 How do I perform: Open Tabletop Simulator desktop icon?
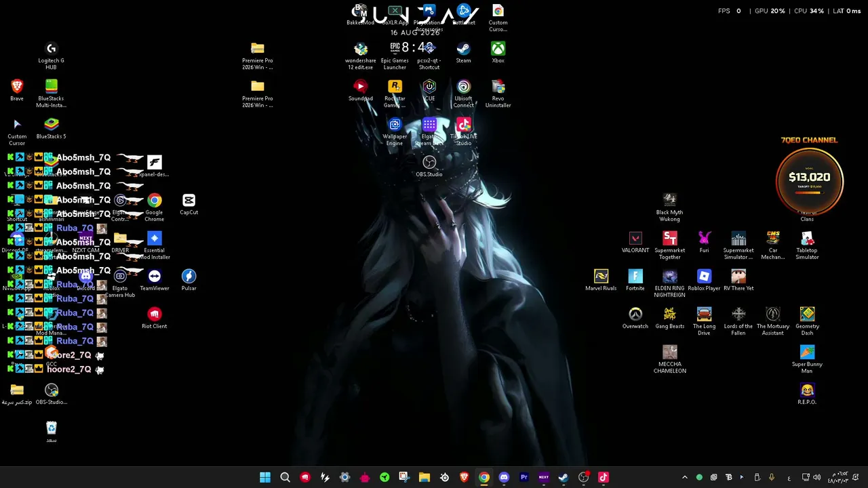807,245
